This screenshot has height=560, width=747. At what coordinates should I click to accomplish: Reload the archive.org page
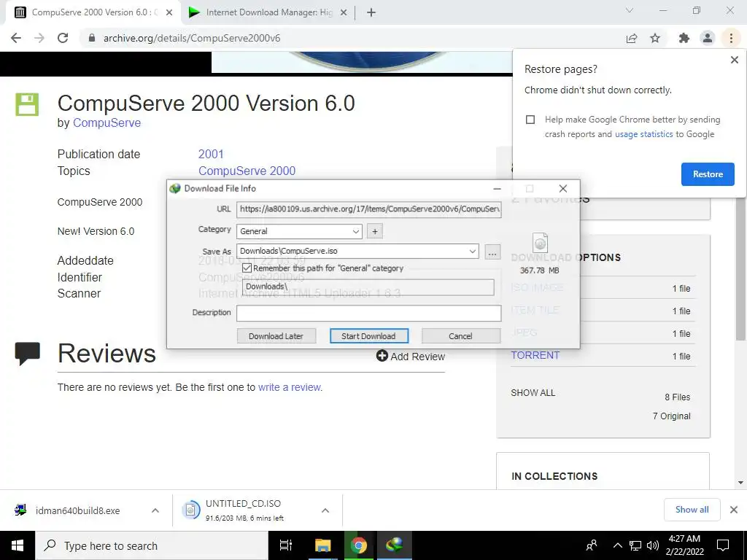pyautogui.click(x=63, y=38)
